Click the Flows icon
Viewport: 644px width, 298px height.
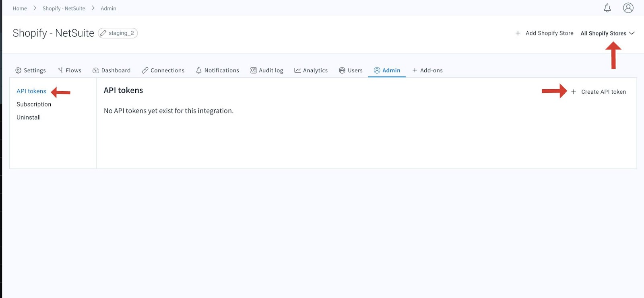point(60,70)
